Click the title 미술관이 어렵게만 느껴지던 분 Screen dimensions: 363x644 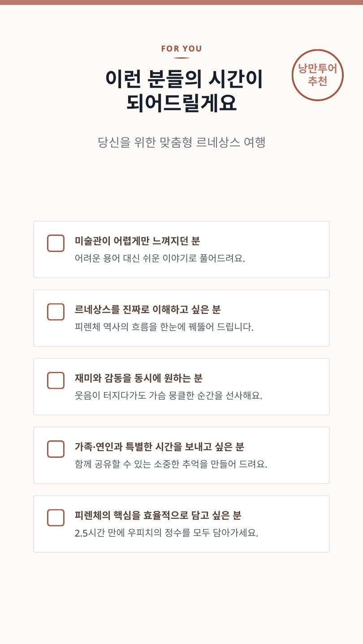click(x=137, y=241)
